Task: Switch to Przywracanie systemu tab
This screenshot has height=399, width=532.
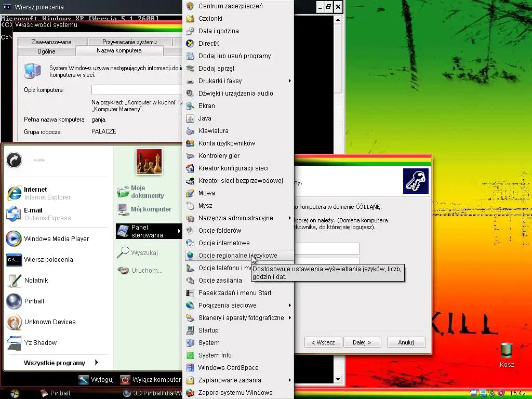Action: point(129,42)
